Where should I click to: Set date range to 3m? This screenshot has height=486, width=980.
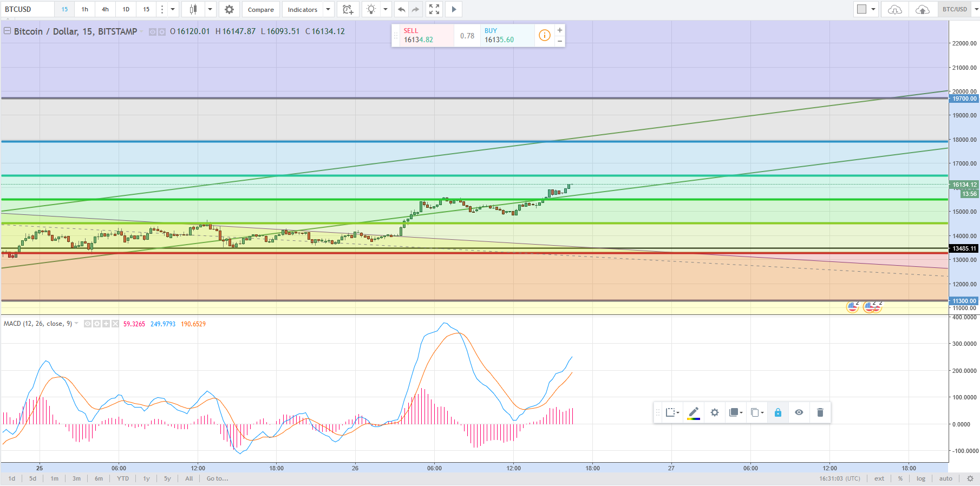pos(77,478)
